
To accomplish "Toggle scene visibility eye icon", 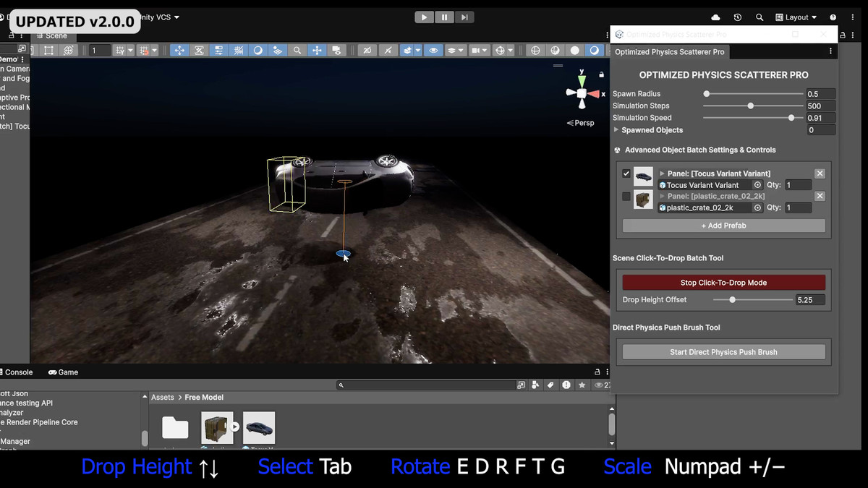I will 433,50.
